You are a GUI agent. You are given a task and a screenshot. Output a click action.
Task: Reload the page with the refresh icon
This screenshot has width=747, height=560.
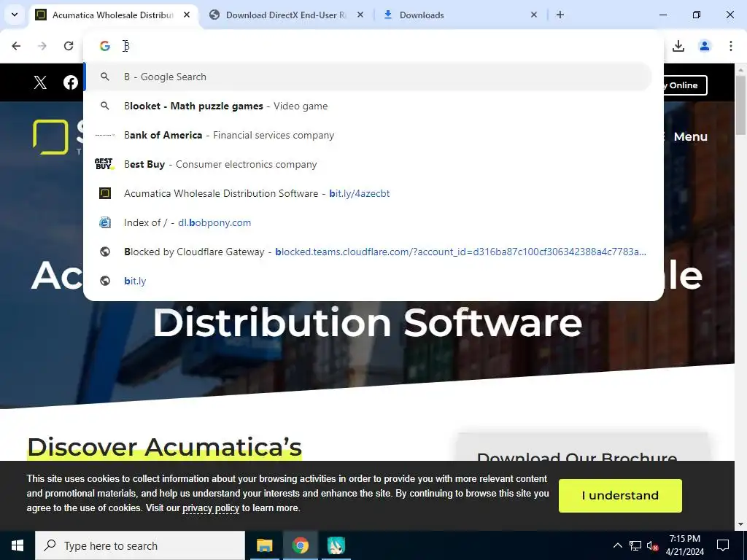pos(69,46)
